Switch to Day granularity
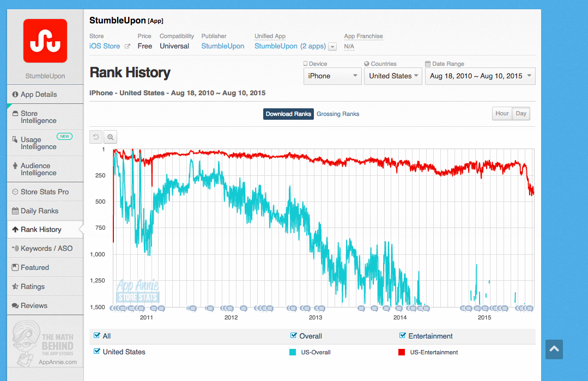Viewport: 588px width, 381px height. [x=521, y=114]
